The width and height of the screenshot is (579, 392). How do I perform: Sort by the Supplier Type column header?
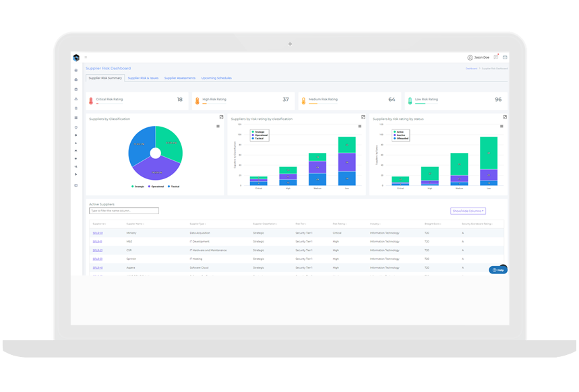[197, 224]
